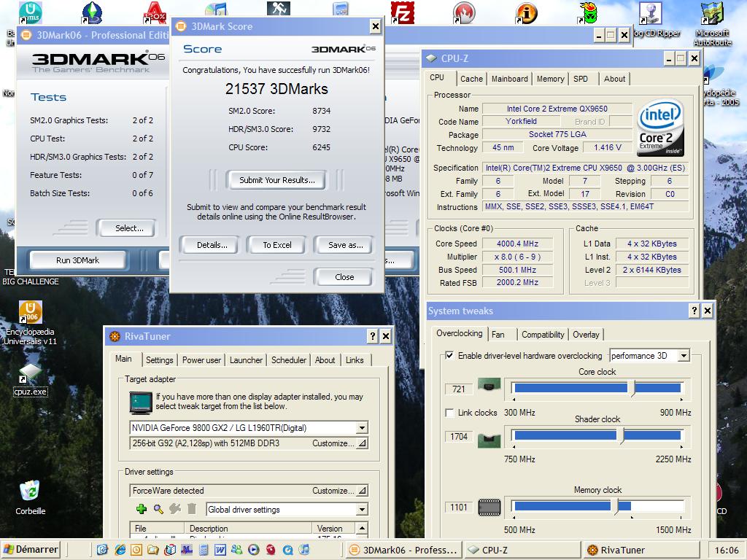747x560 pixels.
Task: Export the score with To Excel button
Action: pyautogui.click(x=277, y=245)
